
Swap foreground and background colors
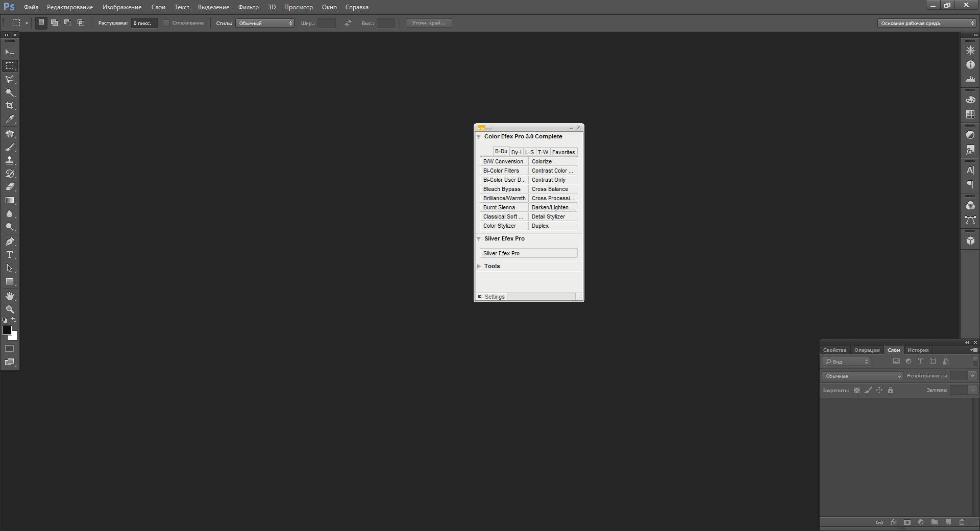tap(14, 320)
